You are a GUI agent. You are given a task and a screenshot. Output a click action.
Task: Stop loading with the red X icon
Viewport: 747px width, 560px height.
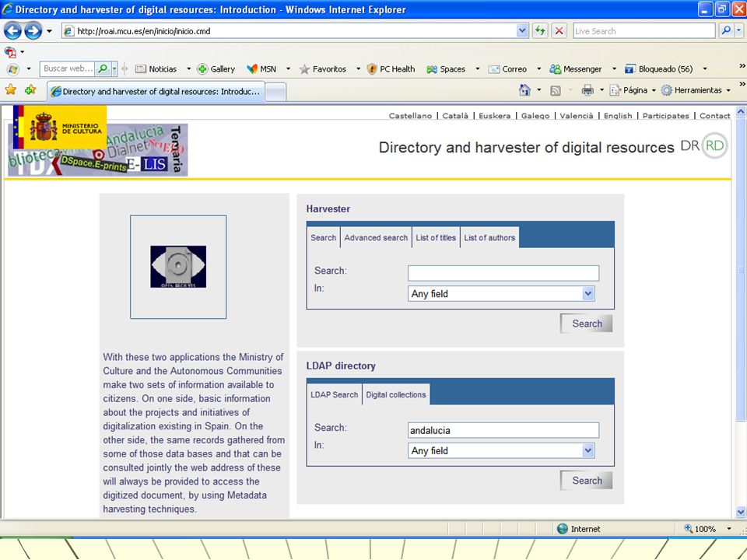559,31
